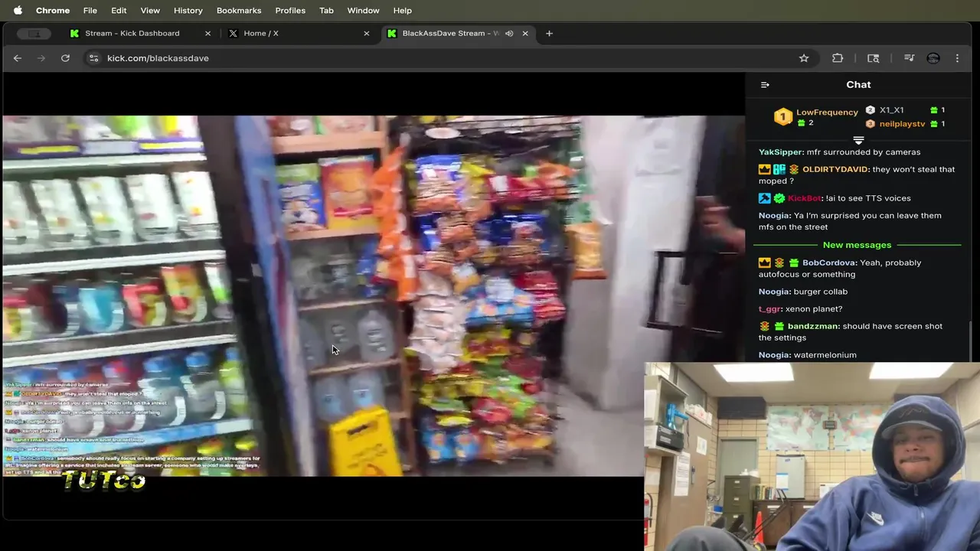
Task: Open the Apple menu
Action: [x=18, y=10]
